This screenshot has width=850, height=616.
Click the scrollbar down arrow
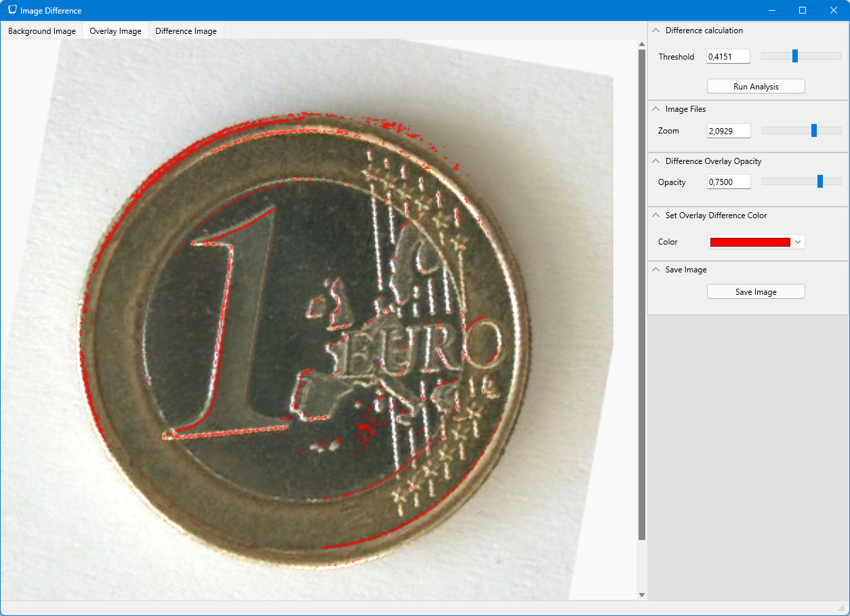(641, 594)
